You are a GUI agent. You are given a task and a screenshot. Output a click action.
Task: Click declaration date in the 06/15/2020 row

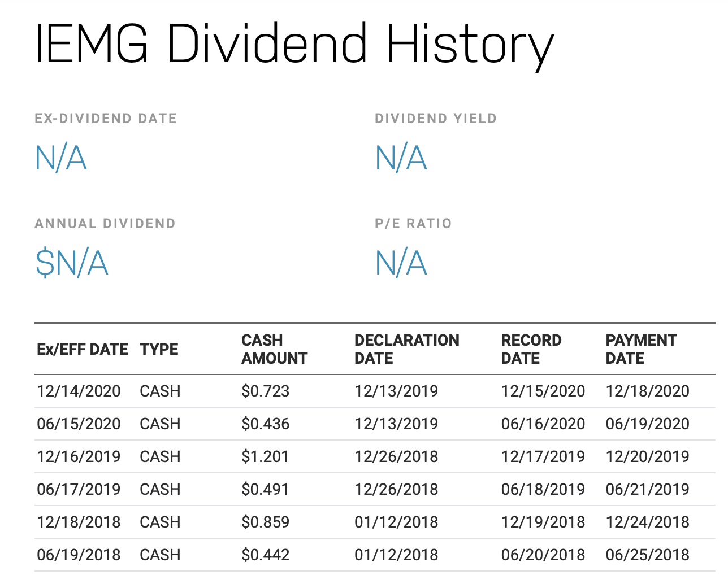coord(396,424)
